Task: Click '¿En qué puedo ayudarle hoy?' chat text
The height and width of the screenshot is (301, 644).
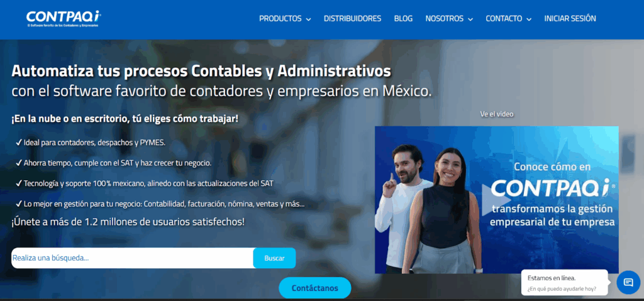Action: pos(562,288)
